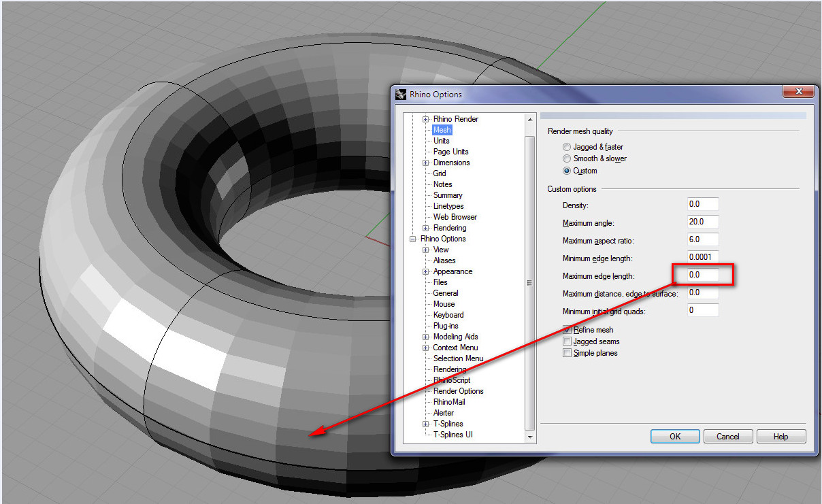Image resolution: width=822 pixels, height=504 pixels.
Task: Open the Units settings page
Action: (x=441, y=141)
